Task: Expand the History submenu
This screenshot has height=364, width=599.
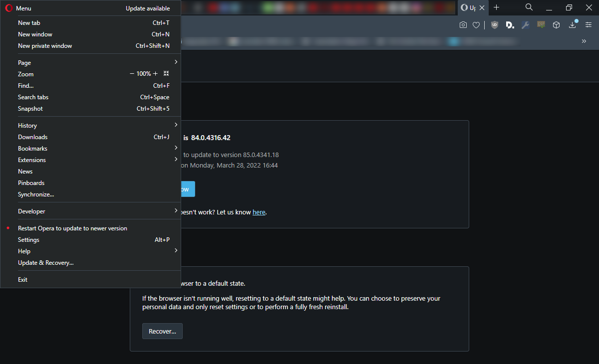Action: (x=90, y=126)
